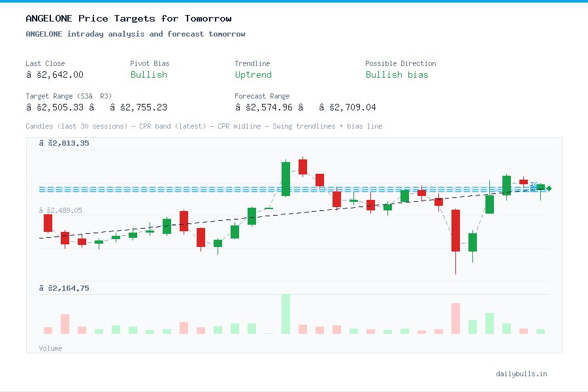Click the ANGELONE Price Targets heading
This screenshot has height=392, width=588.
[127, 18]
